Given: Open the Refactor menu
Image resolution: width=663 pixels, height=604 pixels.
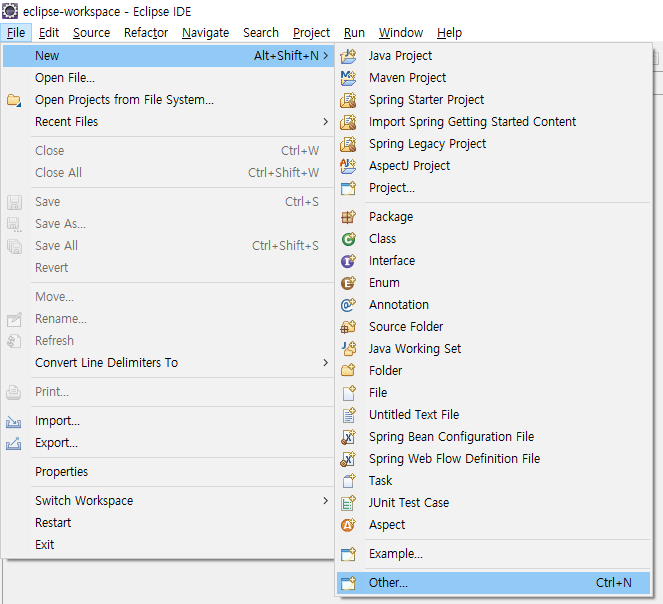Looking at the screenshot, I should 146,33.
